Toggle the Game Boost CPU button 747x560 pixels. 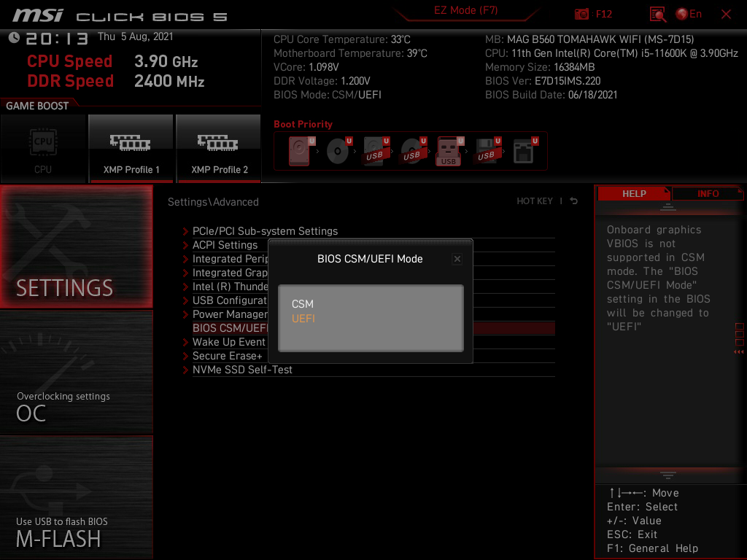point(43,149)
